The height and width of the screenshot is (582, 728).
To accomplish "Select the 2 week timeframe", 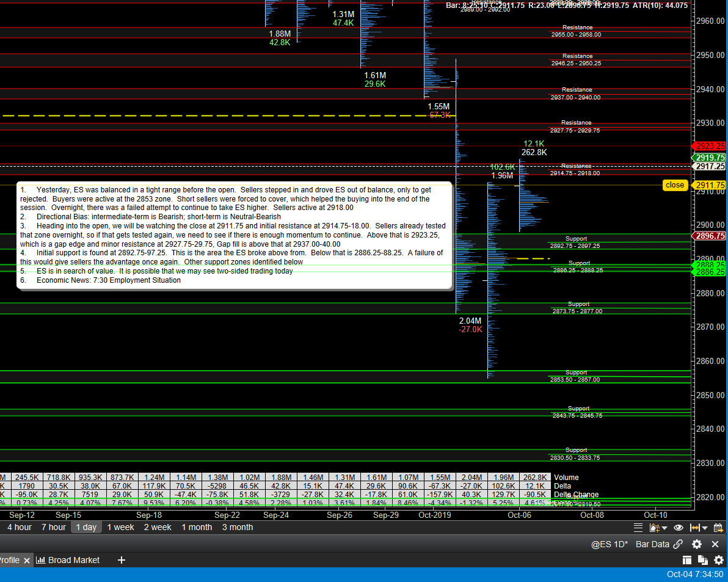I will coord(158,527).
